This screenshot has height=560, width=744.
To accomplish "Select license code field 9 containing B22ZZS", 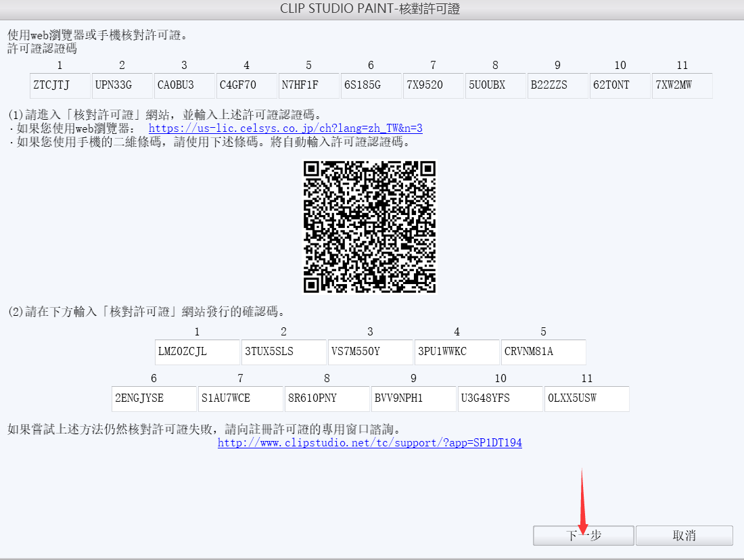I will (557, 85).
